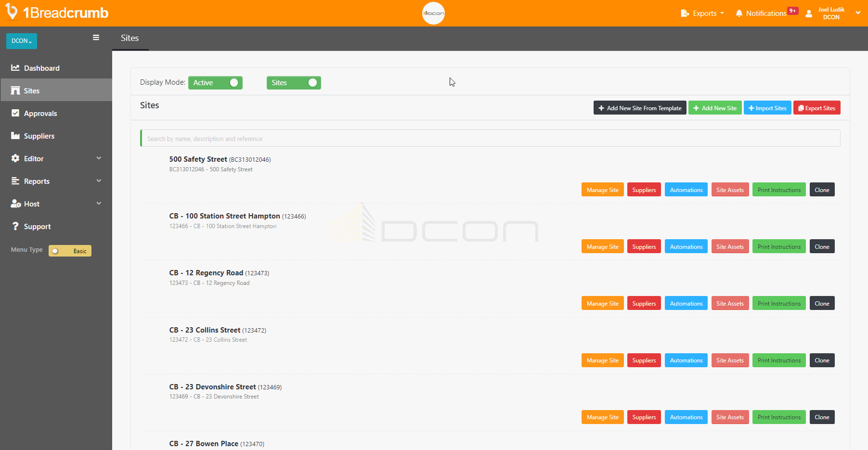Click the 1Breadcrumb logo in the header
Image resolution: width=868 pixels, height=450 pixels.
pyautogui.click(x=56, y=13)
